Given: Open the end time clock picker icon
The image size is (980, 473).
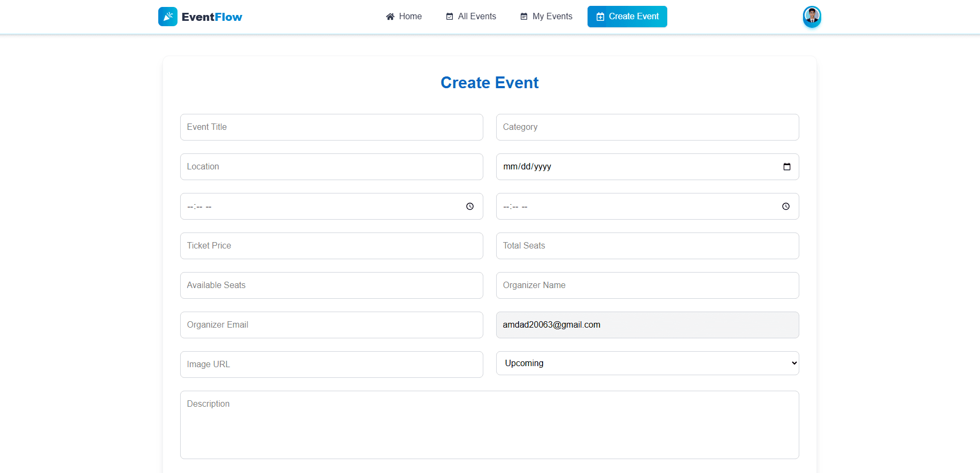Looking at the screenshot, I should pos(786,206).
